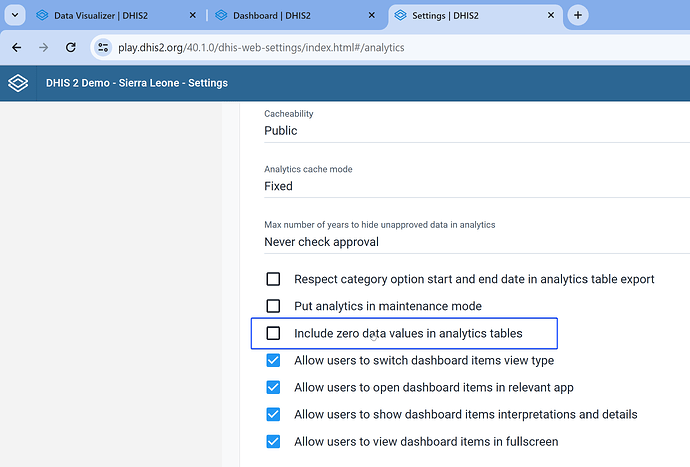Click the Cacheability field label

(x=289, y=114)
